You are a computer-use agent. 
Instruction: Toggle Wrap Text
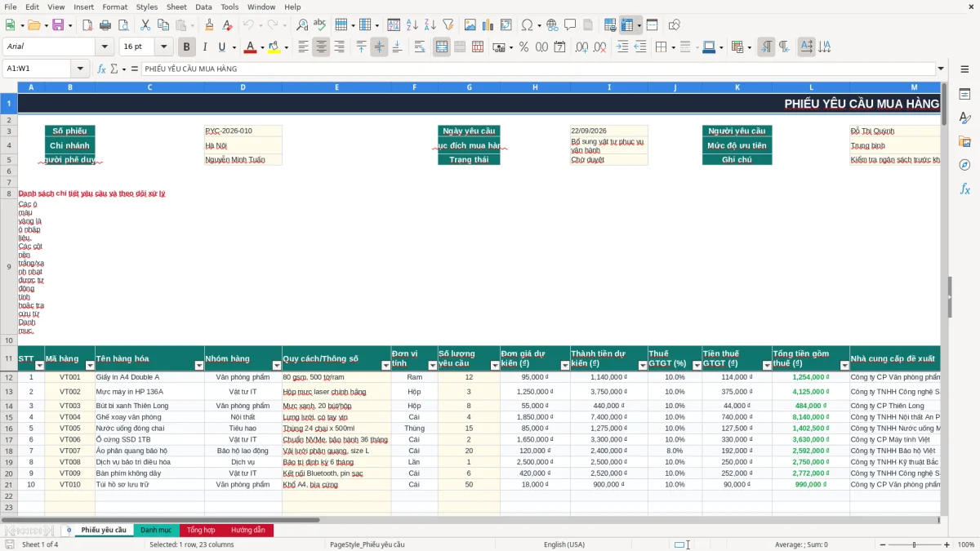coord(419,47)
